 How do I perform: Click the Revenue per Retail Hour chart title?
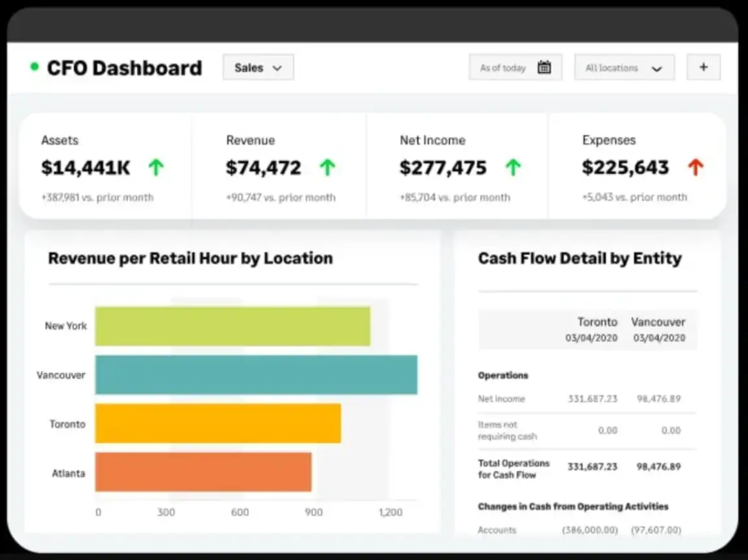click(190, 258)
